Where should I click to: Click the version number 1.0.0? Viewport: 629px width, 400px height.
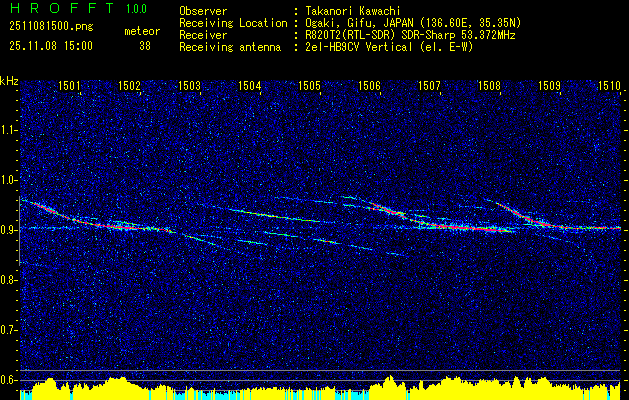click(136, 8)
